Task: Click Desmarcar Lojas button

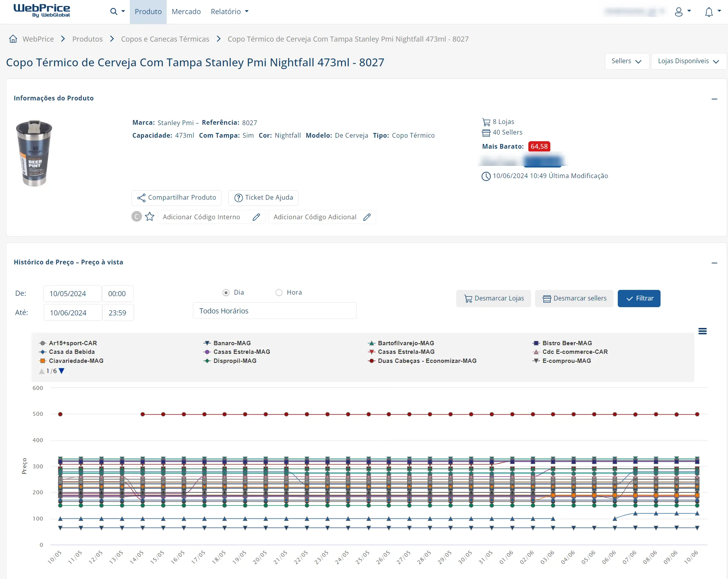Action: point(494,299)
